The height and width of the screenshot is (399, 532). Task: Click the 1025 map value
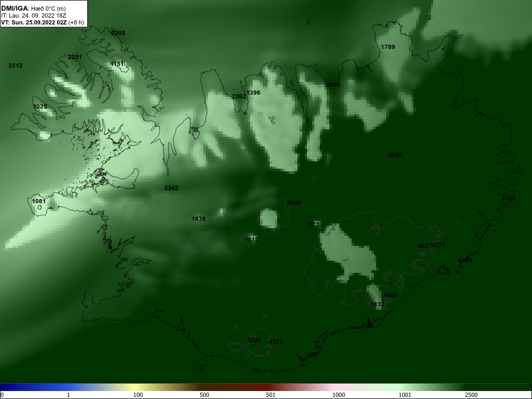[40, 106]
